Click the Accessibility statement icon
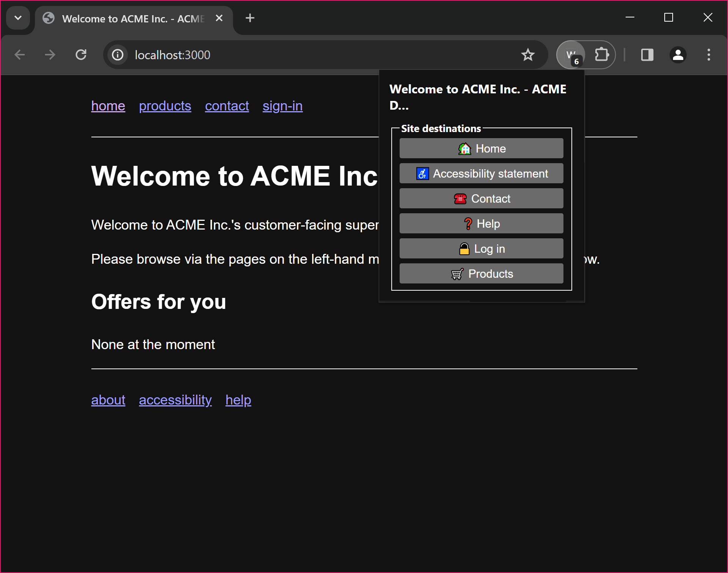The width and height of the screenshot is (728, 573). pos(422,173)
